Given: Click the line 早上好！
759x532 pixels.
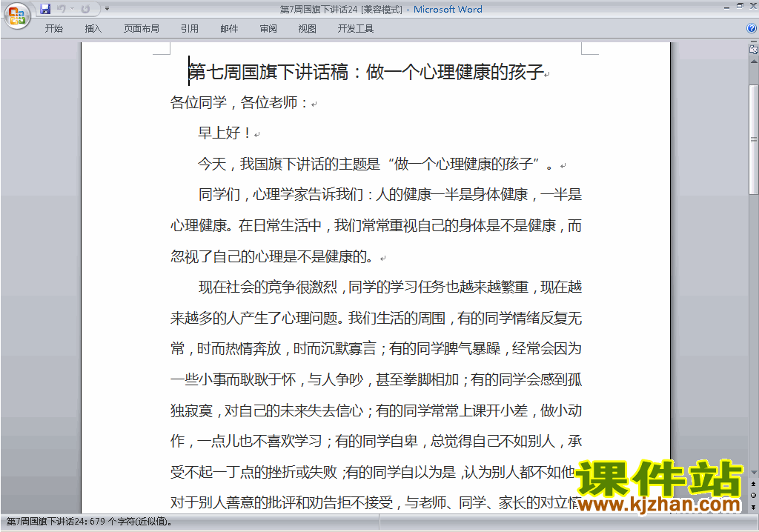Looking at the screenshot, I should point(225,133).
